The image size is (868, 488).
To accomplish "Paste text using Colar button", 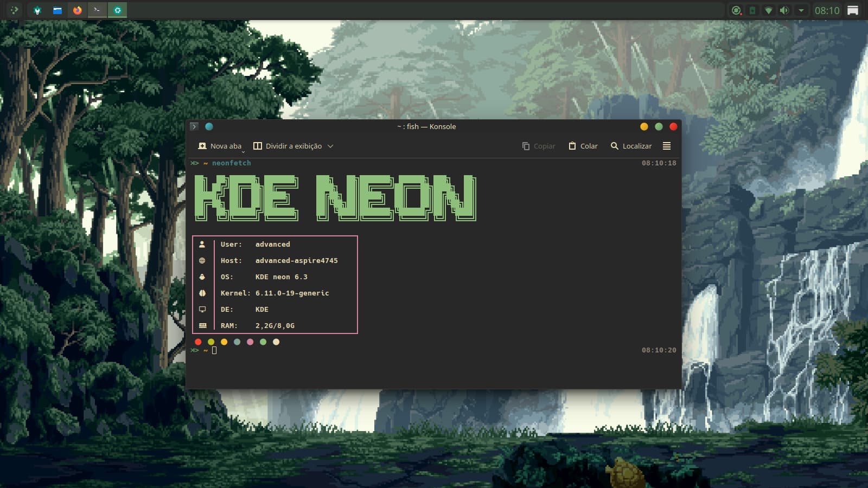I will 583,146.
